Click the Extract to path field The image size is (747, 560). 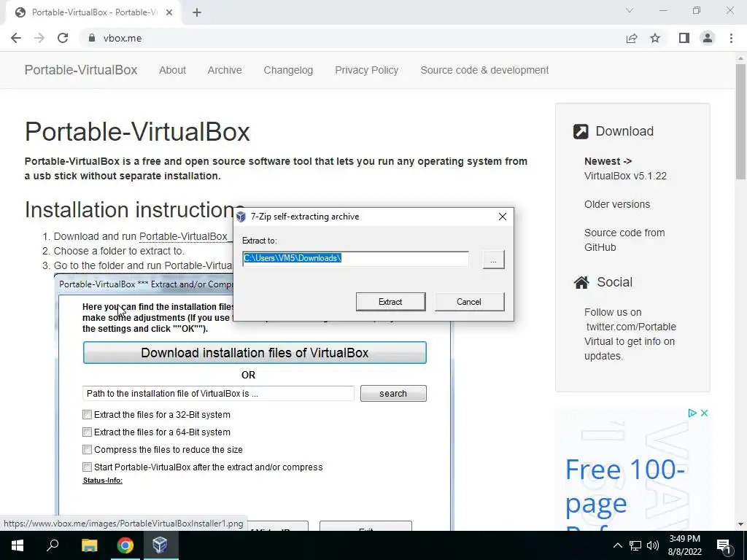[x=355, y=259]
